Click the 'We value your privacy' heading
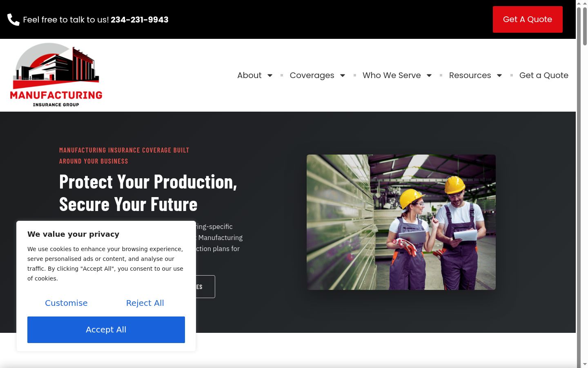The image size is (588, 368). coord(73,234)
